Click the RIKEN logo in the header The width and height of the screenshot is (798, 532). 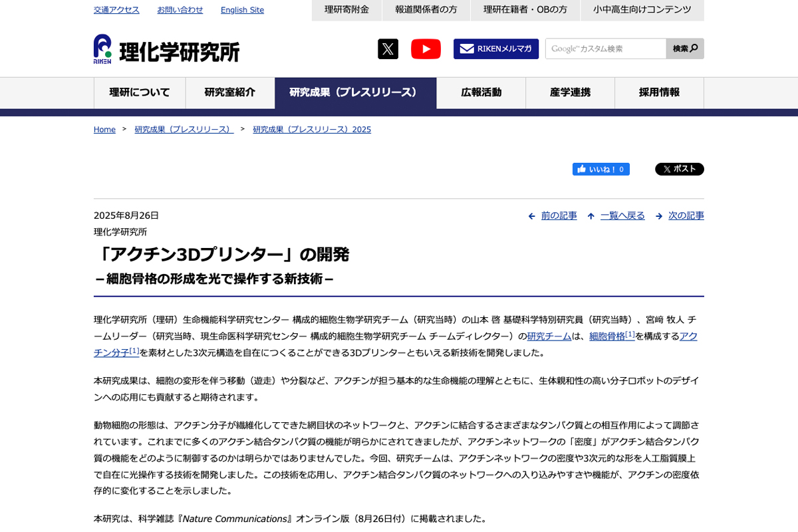coord(166,49)
